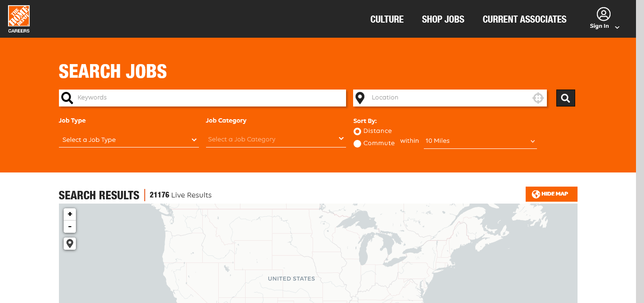Select the Distance sort option
Screen dimensions: 644x303
pos(357,131)
